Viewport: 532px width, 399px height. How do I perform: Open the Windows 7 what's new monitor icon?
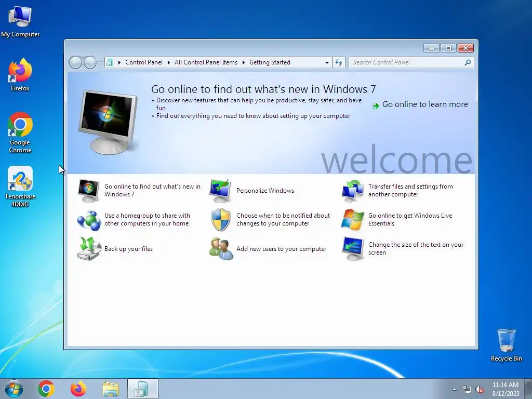point(88,191)
